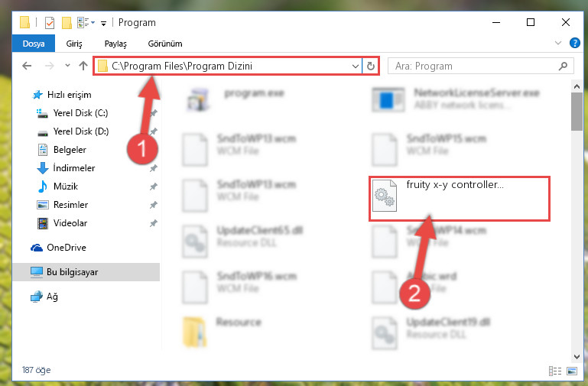Navigate up one folder level arrow

(83, 66)
